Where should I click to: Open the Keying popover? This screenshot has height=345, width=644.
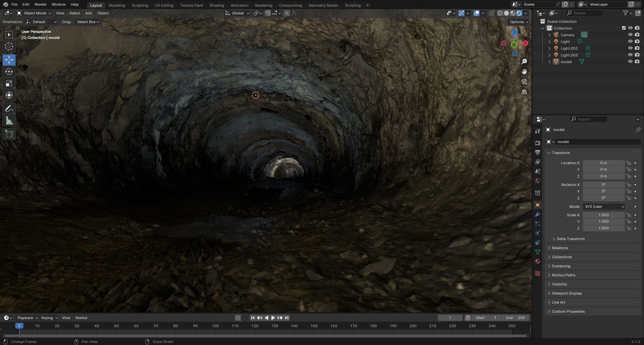(x=49, y=318)
